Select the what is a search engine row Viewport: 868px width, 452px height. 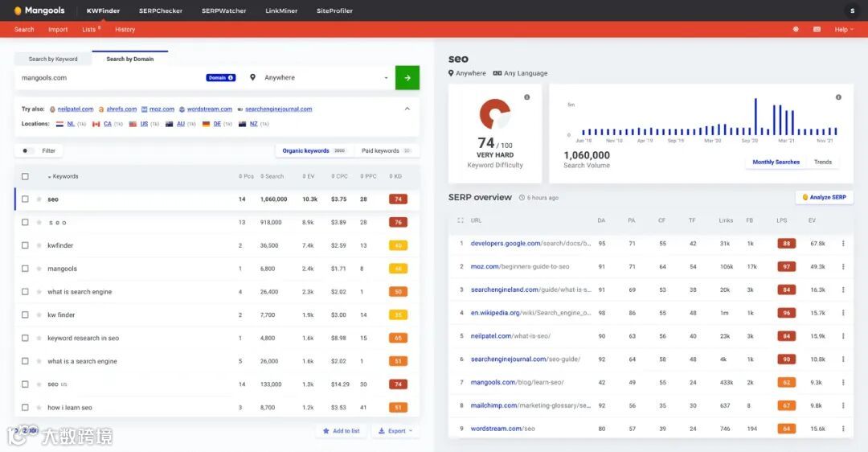(x=217, y=361)
